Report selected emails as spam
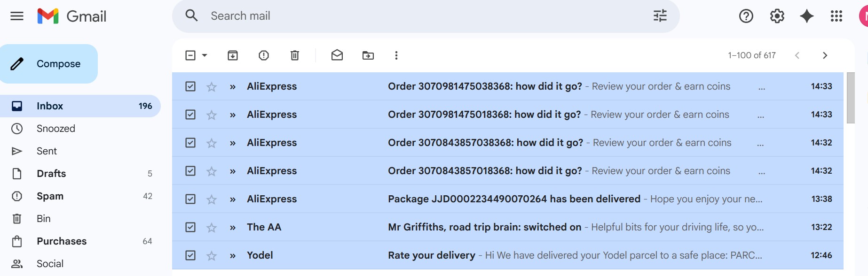Viewport: 868px width, 276px height. [x=264, y=55]
